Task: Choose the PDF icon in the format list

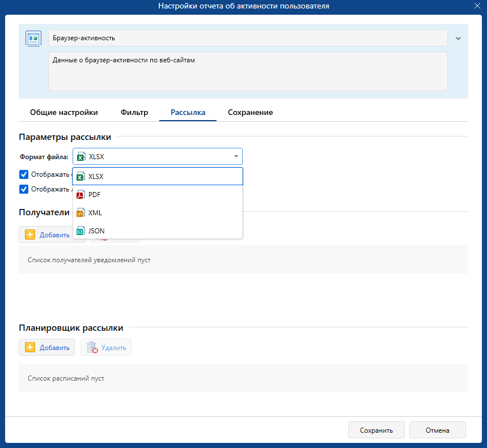Action: coord(81,195)
